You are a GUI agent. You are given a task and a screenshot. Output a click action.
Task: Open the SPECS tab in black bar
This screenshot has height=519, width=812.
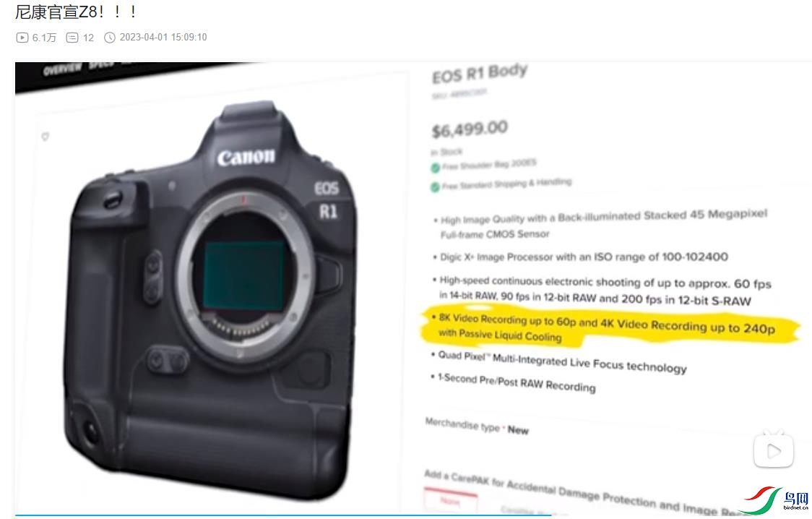(100, 65)
